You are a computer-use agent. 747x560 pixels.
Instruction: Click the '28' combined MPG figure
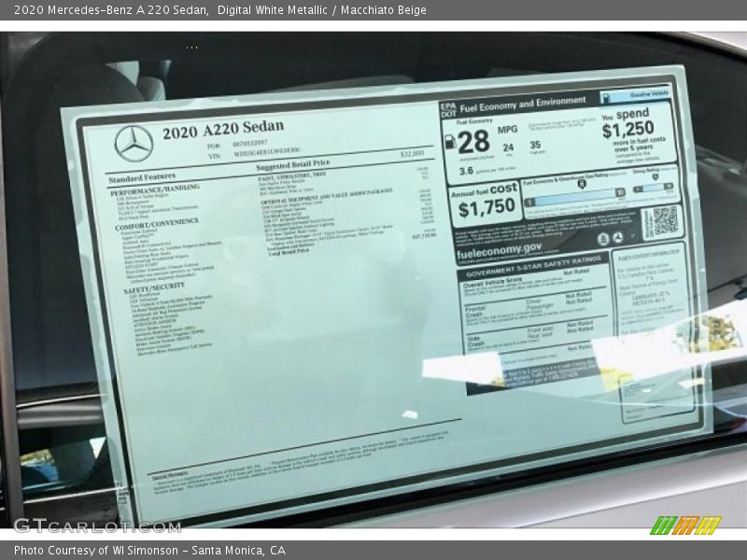pos(473,142)
